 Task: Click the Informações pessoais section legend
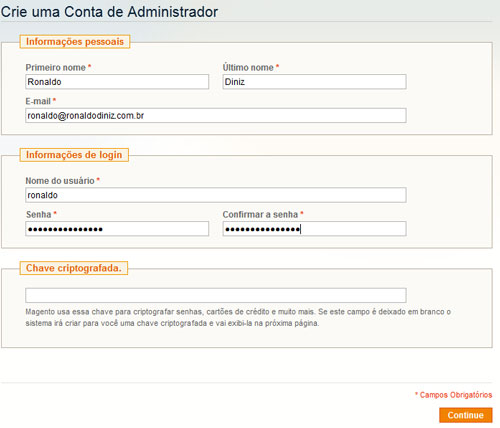[x=75, y=42]
